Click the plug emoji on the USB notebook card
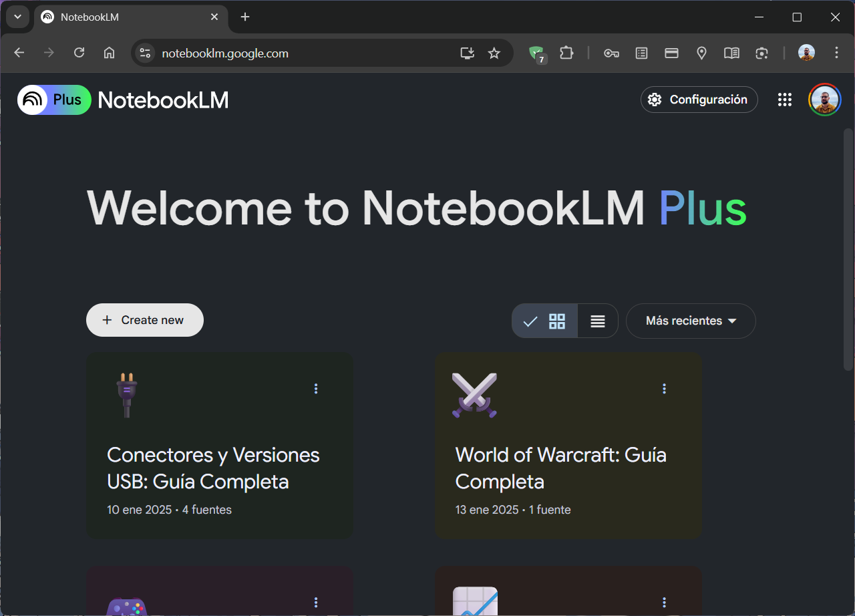This screenshot has height=616, width=855. pos(127,395)
